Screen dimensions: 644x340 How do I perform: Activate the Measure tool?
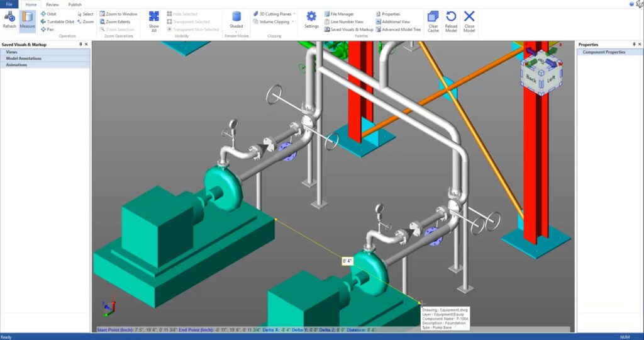coord(27,20)
